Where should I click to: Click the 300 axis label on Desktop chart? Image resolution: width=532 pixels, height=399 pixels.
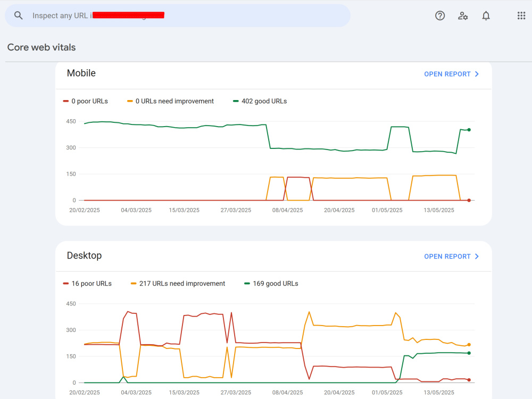point(71,330)
